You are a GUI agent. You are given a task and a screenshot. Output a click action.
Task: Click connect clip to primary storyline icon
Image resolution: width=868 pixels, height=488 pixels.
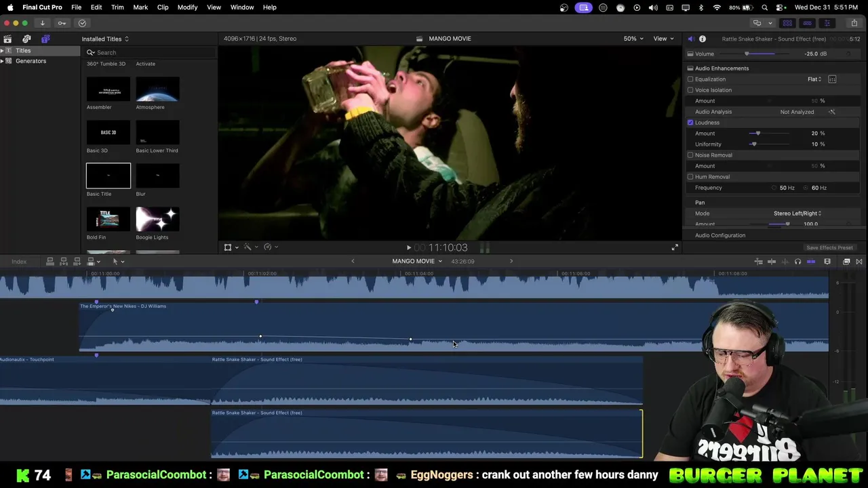click(x=50, y=261)
